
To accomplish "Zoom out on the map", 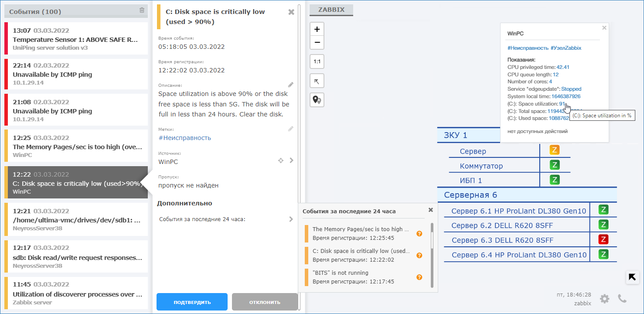I will click(x=317, y=43).
